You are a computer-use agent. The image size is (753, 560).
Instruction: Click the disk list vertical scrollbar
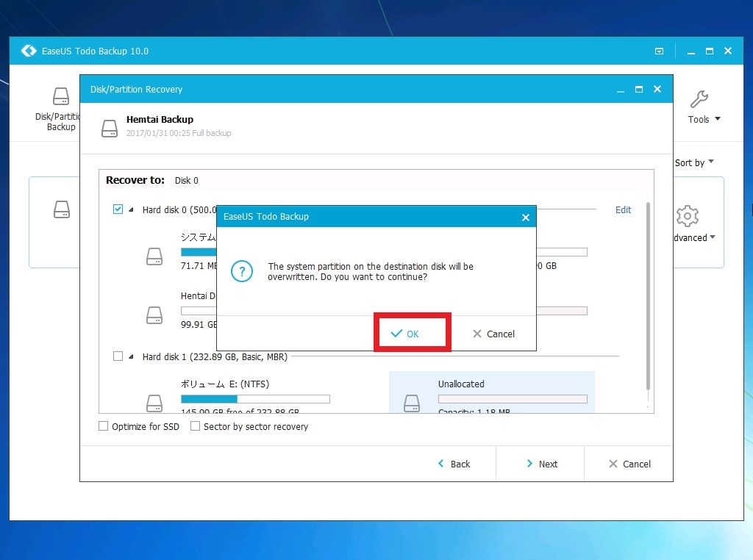pos(648,295)
